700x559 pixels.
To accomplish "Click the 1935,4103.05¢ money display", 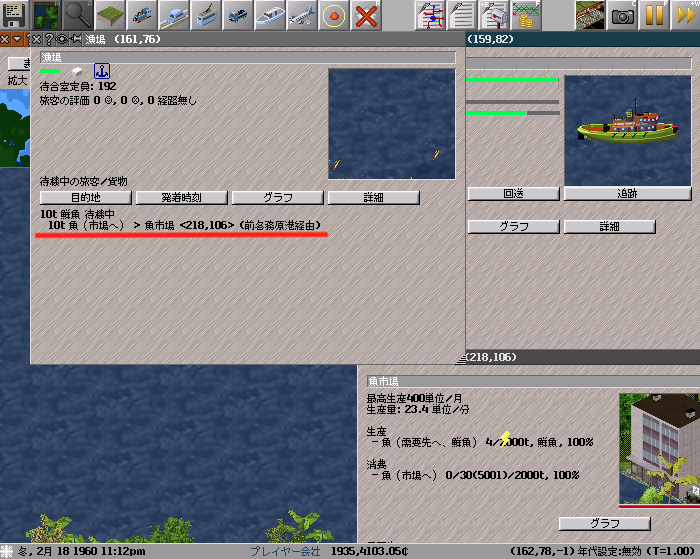I will (369, 551).
